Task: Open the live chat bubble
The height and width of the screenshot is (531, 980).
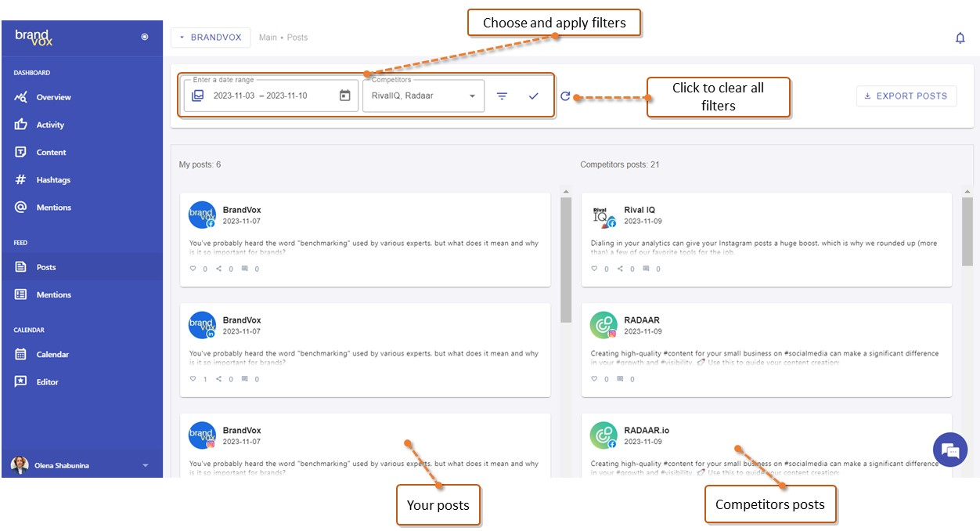Action: (950, 450)
